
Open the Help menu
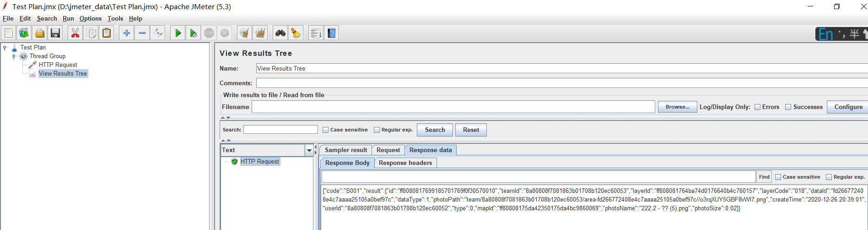[x=135, y=19]
